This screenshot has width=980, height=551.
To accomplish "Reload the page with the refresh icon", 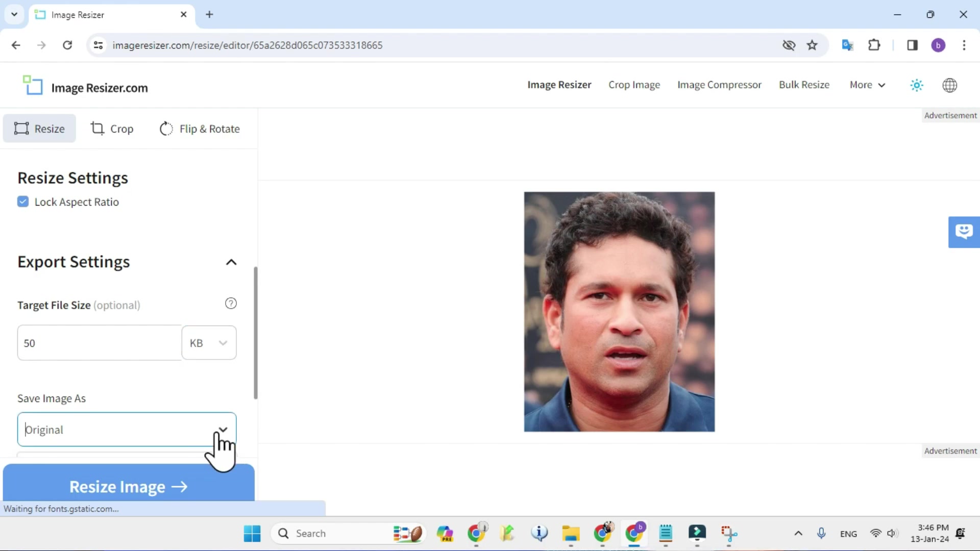I will [x=67, y=45].
